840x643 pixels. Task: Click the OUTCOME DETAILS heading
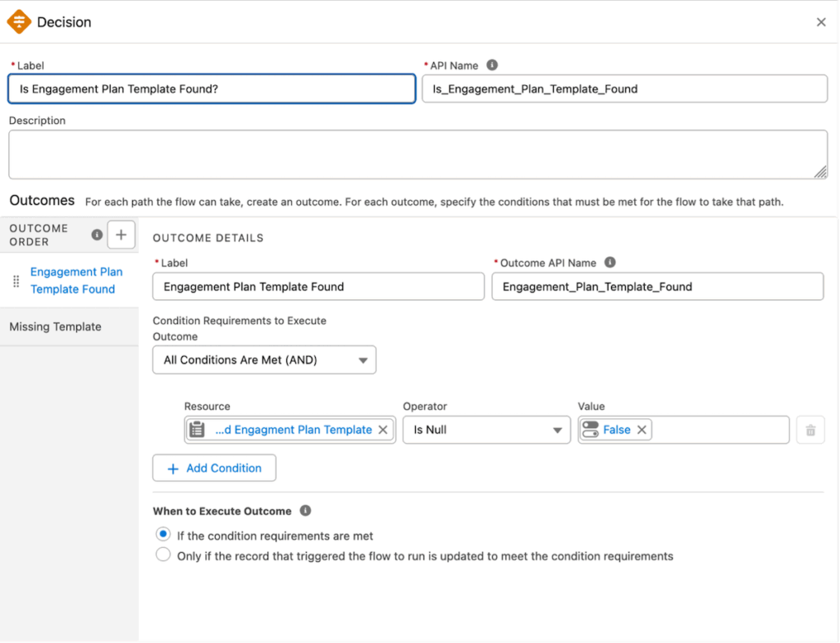click(208, 238)
